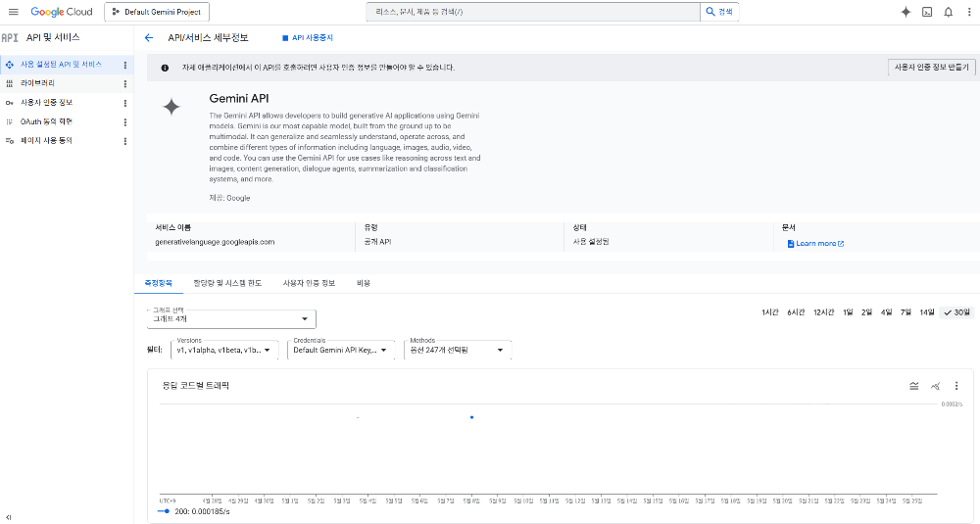The width and height of the screenshot is (980, 524).
Task: Click the key icon beside 사용자 인증 정보
Action: [x=10, y=103]
